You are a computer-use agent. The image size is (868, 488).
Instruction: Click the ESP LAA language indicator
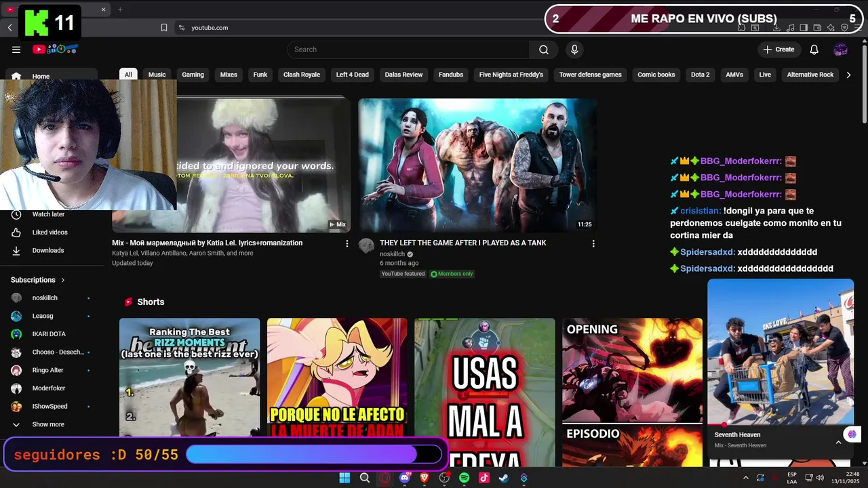(x=792, y=478)
